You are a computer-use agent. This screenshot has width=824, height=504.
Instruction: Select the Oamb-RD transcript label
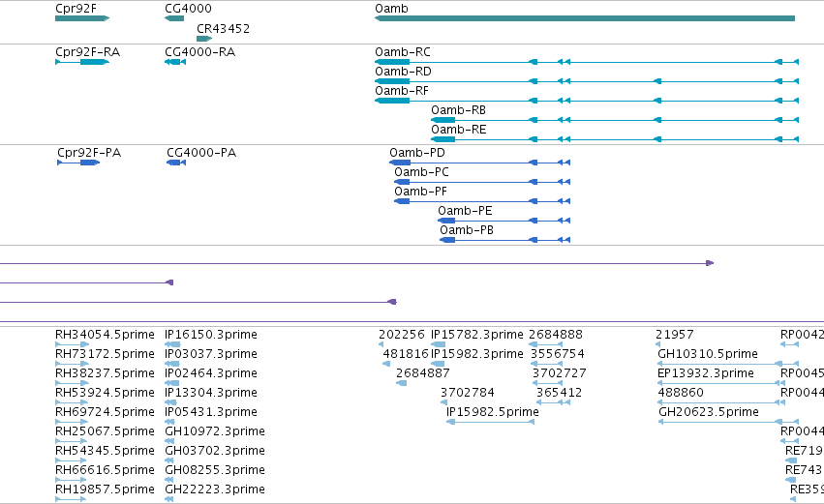point(403,72)
